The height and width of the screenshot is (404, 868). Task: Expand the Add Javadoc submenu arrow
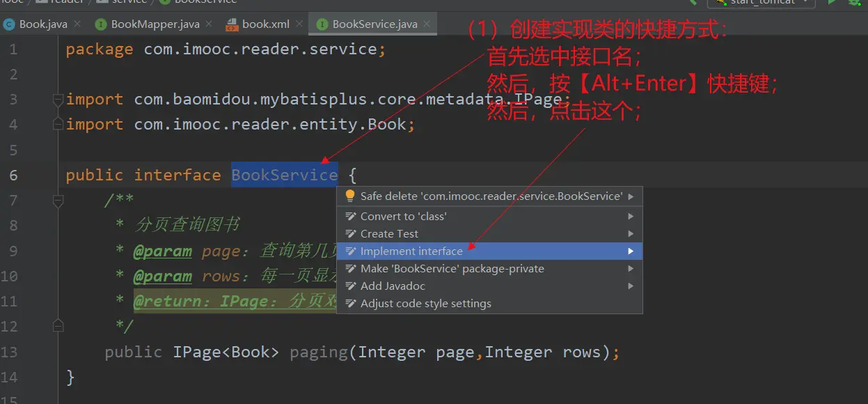coord(631,286)
